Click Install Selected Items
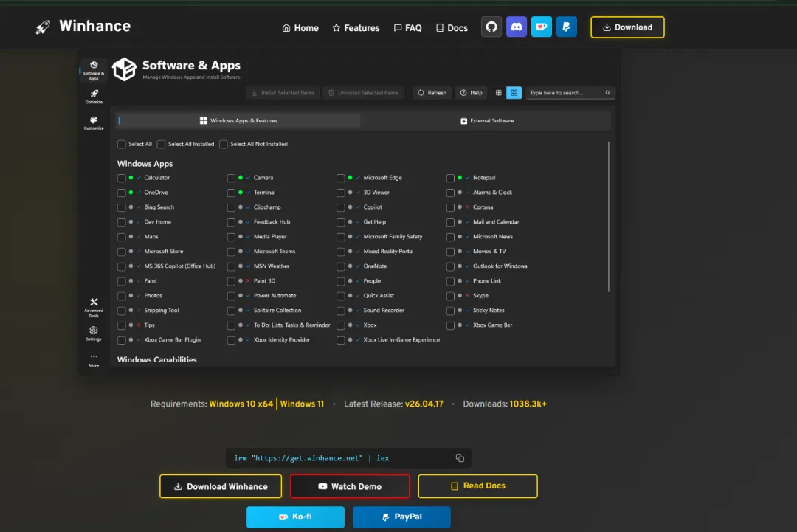 [283, 93]
